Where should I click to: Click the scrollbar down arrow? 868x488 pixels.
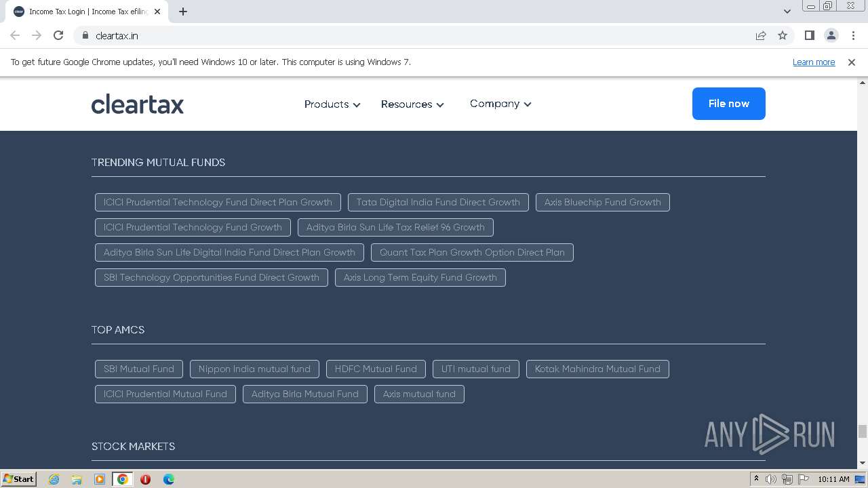[x=863, y=463]
